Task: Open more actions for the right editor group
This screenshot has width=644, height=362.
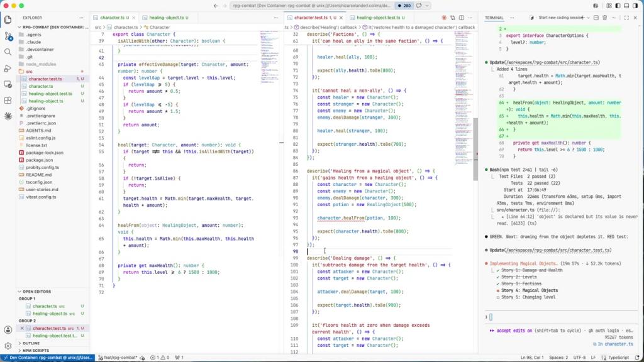Action: (470, 18)
